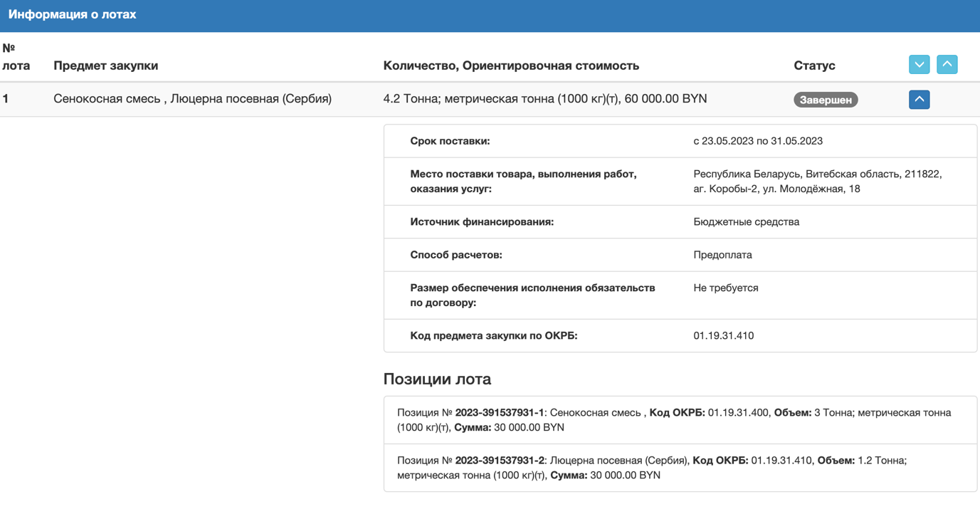Click the 'Не требуется' value
980x514 pixels.
[x=726, y=288]
